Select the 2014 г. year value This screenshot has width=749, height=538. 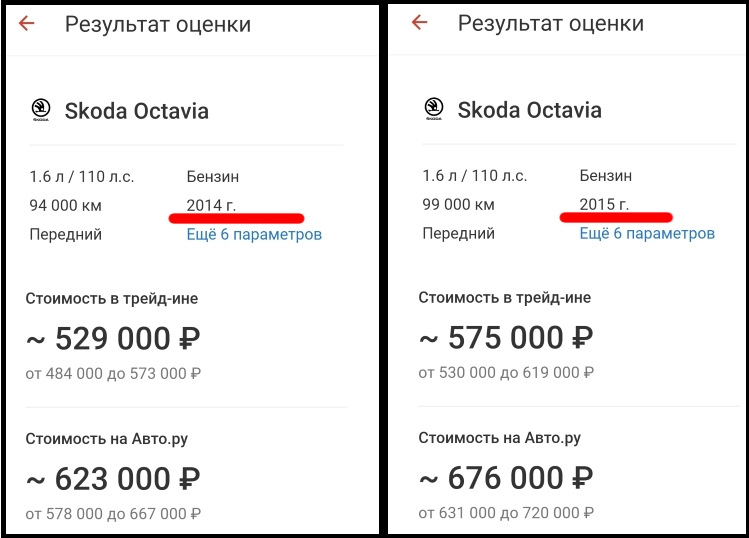click(211, 205)
